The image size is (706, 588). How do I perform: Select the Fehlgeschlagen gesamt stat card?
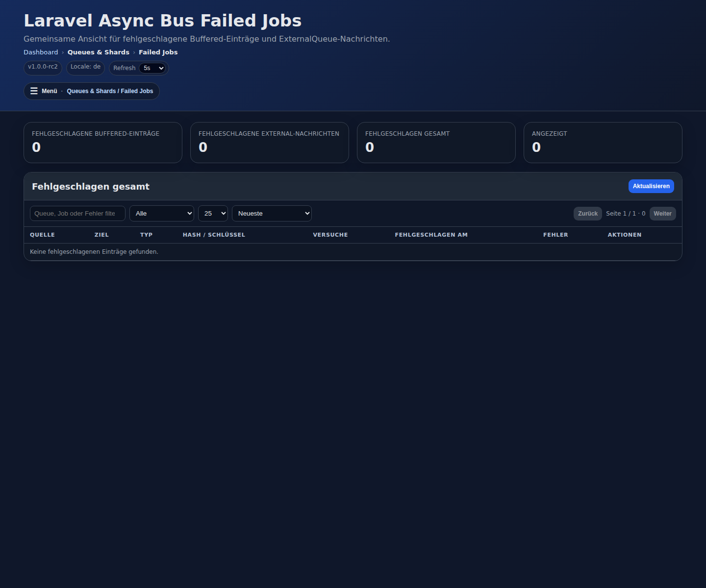pyautogui.click(x=436, y=143)
